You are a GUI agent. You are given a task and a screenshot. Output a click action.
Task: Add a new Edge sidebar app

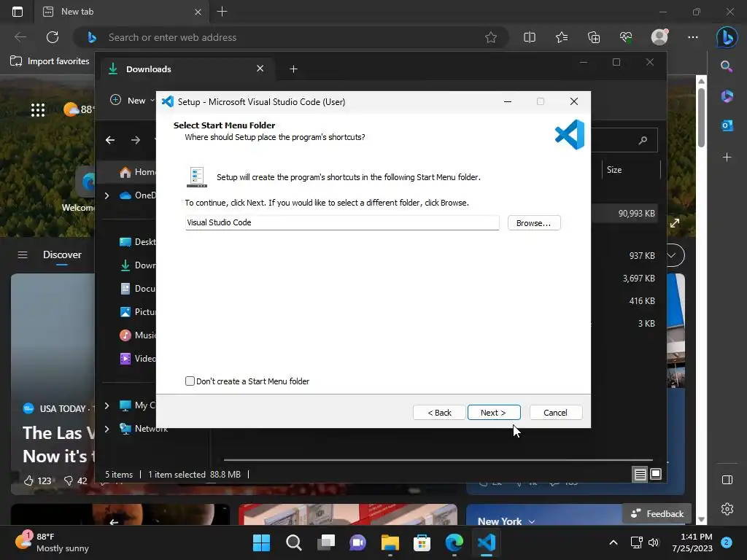pos(727,157)
